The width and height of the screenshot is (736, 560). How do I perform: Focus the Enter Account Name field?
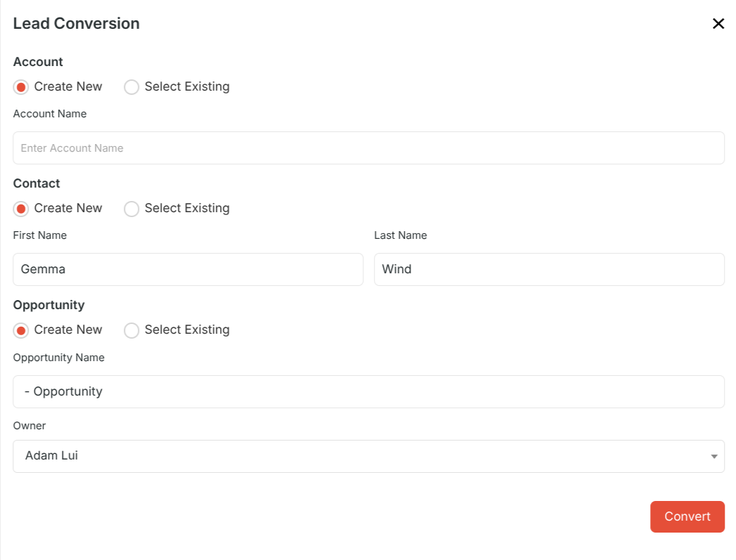[368, 148]
